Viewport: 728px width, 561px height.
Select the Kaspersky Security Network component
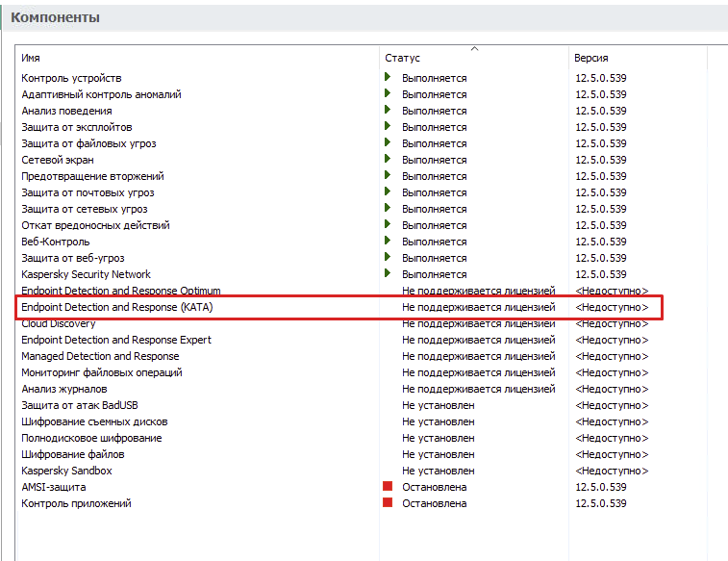[x=86, y=274]
